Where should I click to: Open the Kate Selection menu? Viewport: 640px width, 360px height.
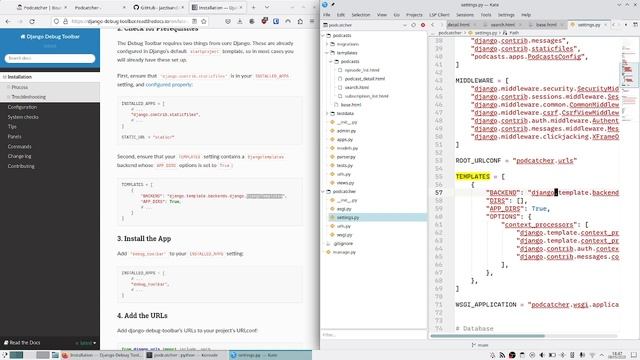361,15
